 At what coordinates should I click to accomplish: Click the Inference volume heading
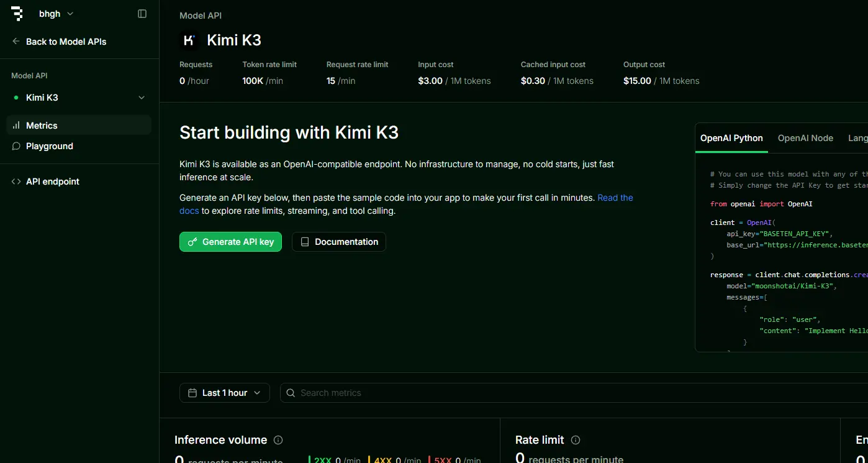coord(220,440)
